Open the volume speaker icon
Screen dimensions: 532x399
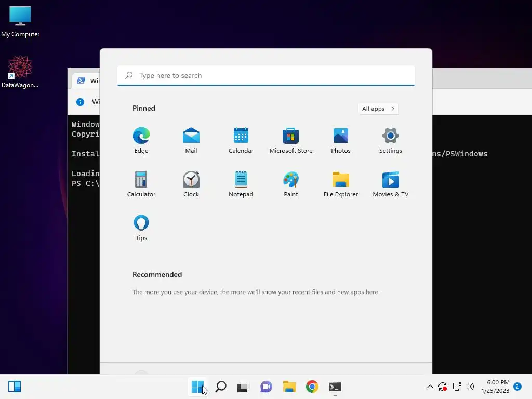470,387
